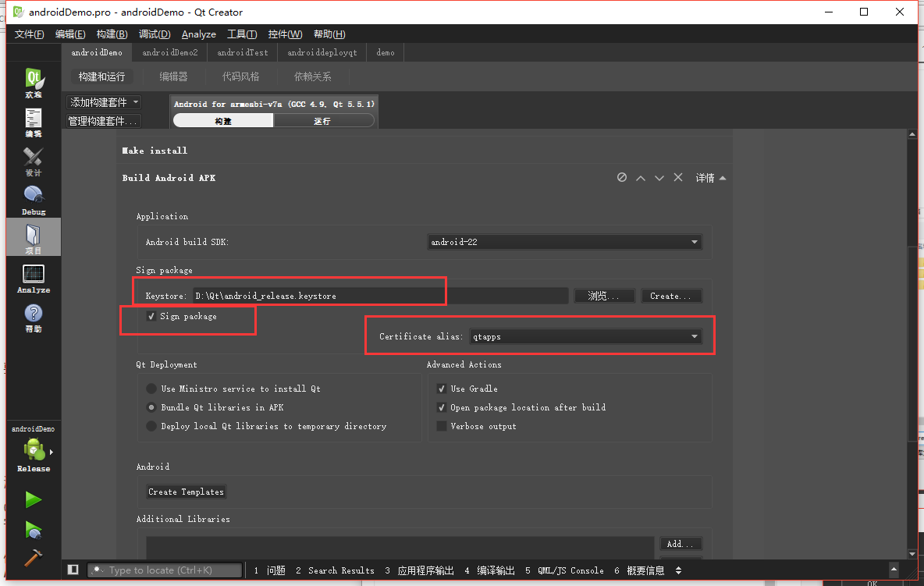Screen dimensions: 924x586
Task: Focus the Type to locate field
Action: (x=165, y=570)
